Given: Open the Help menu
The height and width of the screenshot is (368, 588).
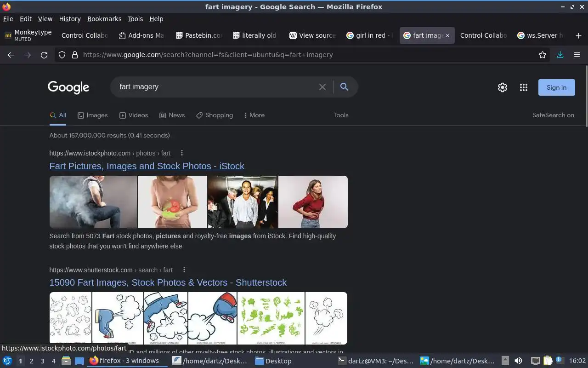Looking at the screenshot, I should coord(156,19).
